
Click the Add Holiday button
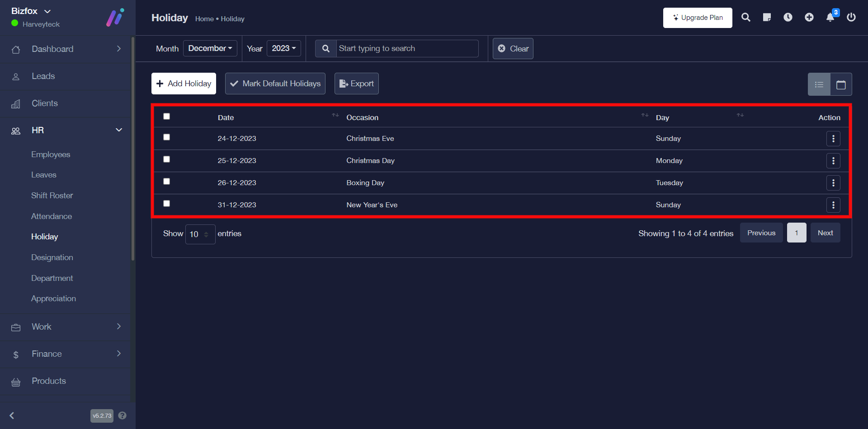coord(184,84)
